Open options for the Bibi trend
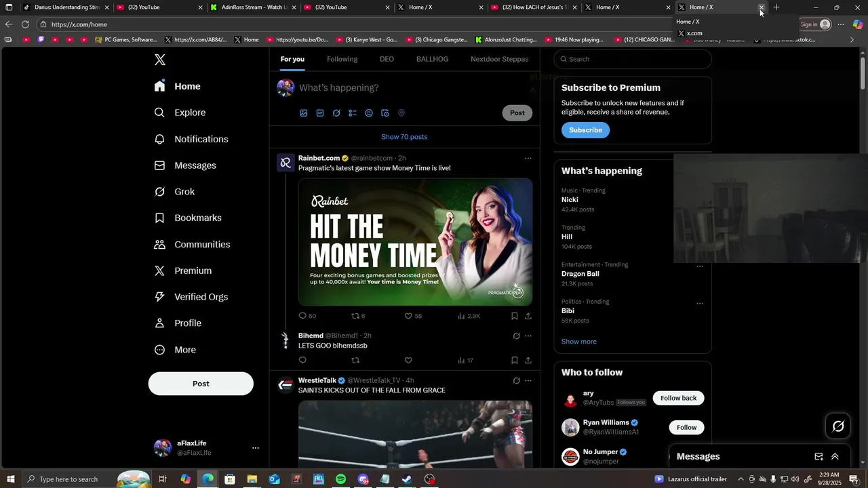The height and width of the screenshot is (488, 868). click(x=700, y=304)
